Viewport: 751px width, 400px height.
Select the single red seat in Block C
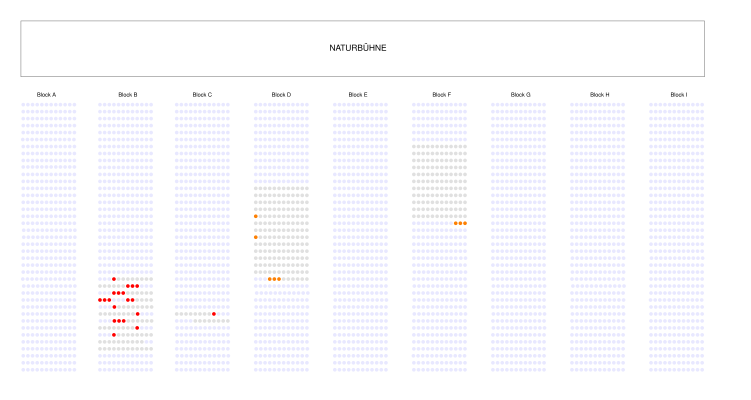214,314
